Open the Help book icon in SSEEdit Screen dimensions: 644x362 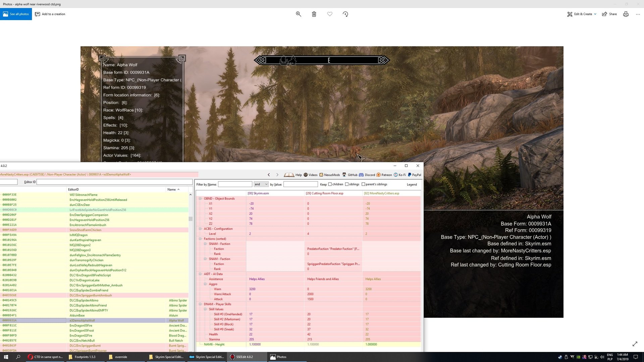click(x=293, y=175)
